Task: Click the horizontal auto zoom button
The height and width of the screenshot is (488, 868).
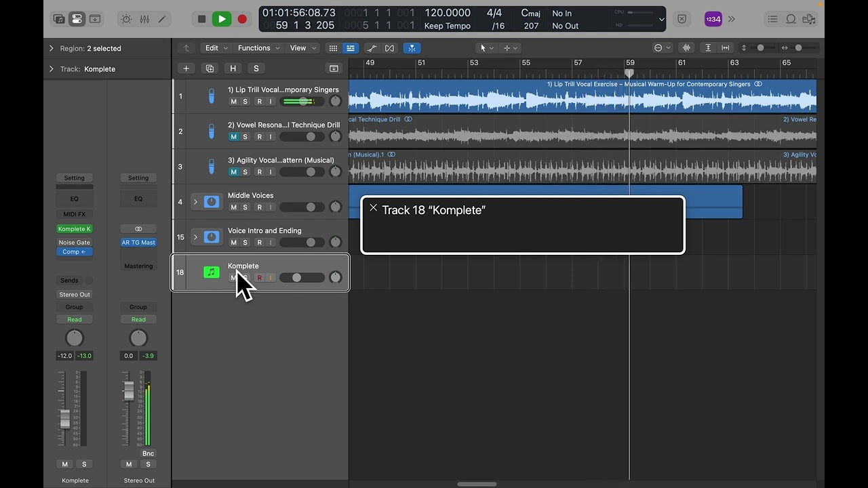Action: [726, 48]
